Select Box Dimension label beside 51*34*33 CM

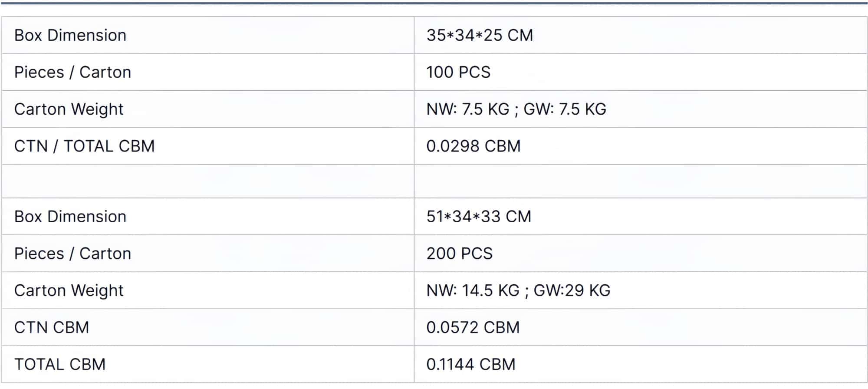(70, 216)
